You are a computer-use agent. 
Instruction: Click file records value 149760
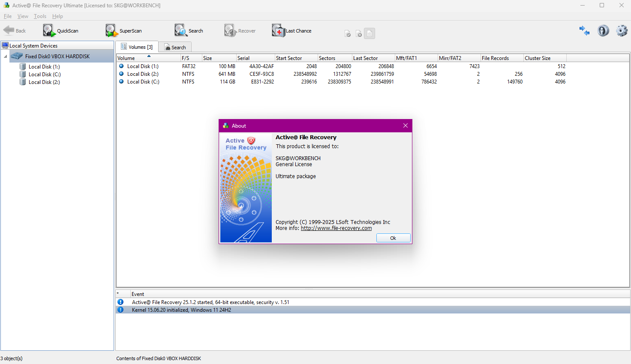(515, 82)
